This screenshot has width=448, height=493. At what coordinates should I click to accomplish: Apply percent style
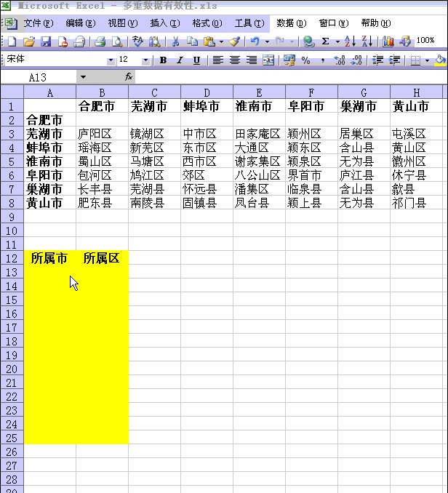[x=306, y=60]
